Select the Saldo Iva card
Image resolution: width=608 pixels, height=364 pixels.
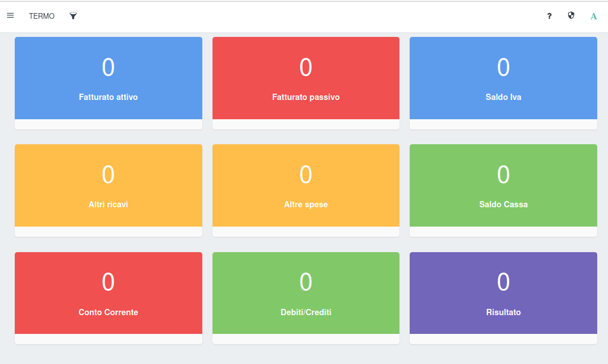click(x=503, y=78)
